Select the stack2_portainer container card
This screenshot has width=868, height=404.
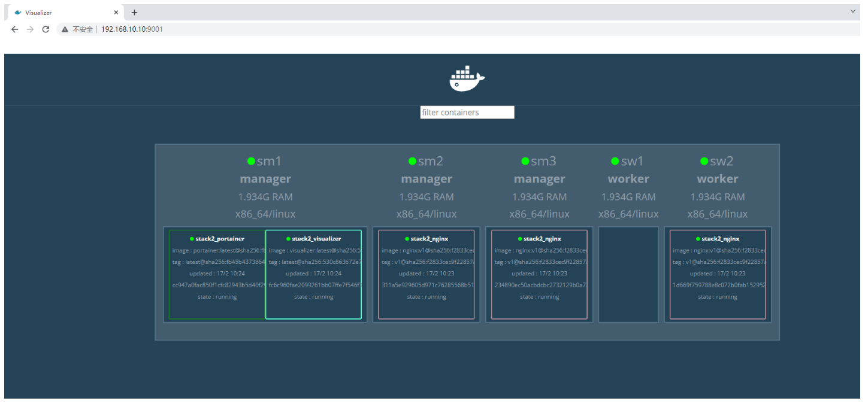pos(217,274)
